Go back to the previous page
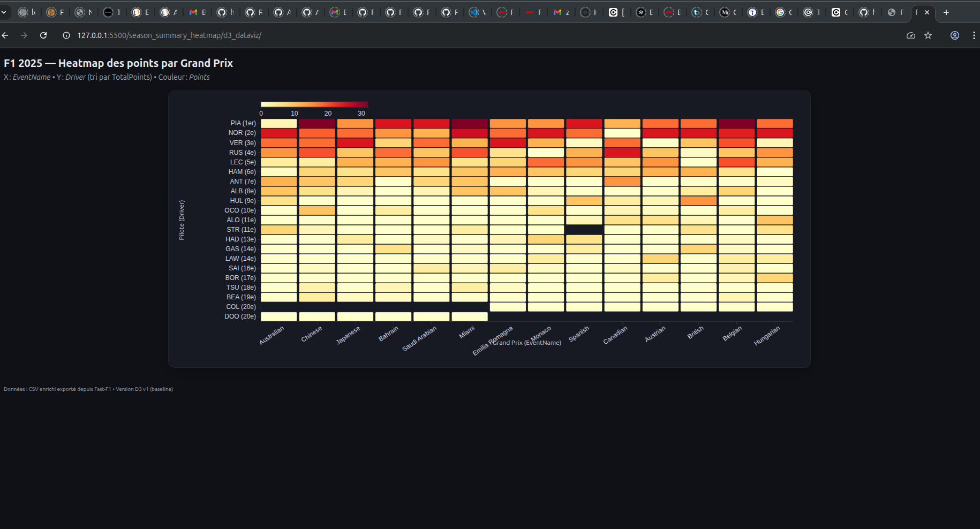 tap(5, 35)
